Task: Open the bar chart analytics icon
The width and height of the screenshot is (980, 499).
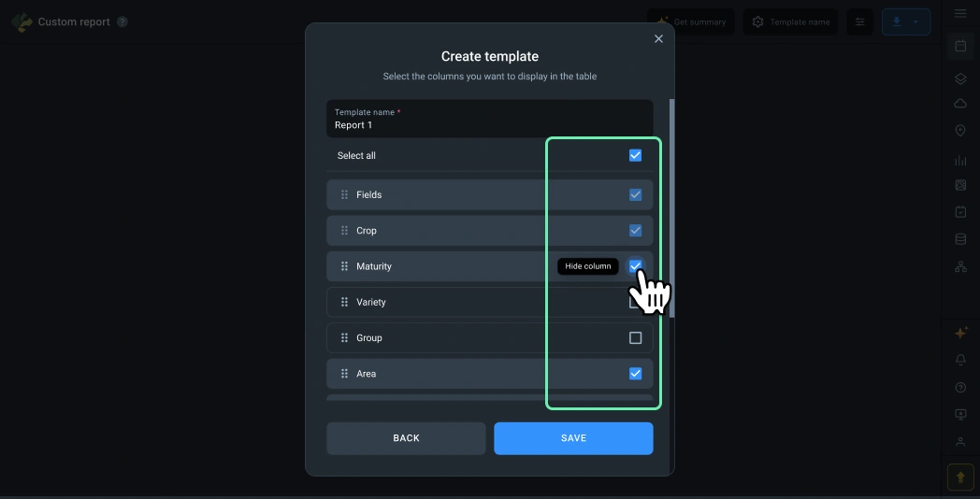Action: pos(960,160)
